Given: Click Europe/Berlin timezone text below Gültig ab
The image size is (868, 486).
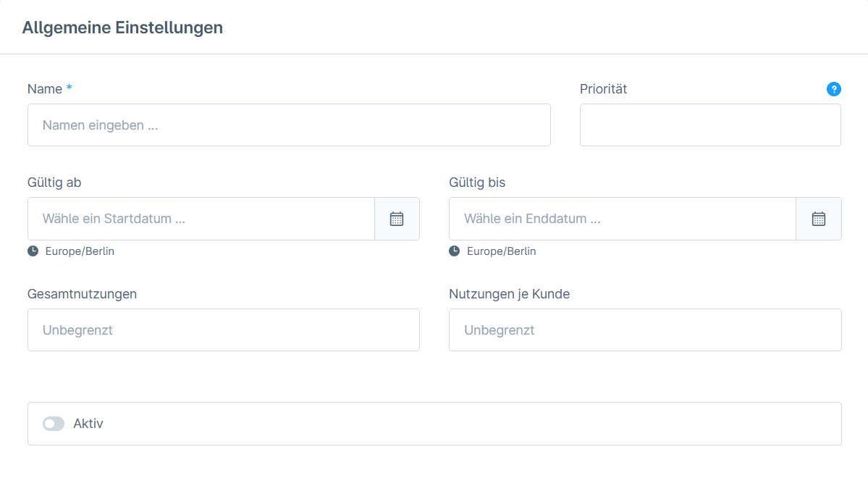Looking at the screenshot, I should [x=80, y=251].
